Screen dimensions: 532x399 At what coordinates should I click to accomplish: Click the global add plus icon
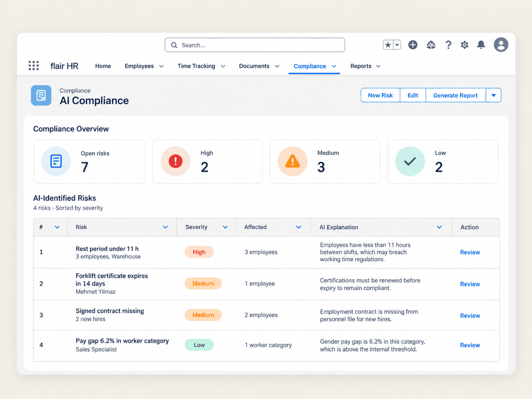click(413, 45)
